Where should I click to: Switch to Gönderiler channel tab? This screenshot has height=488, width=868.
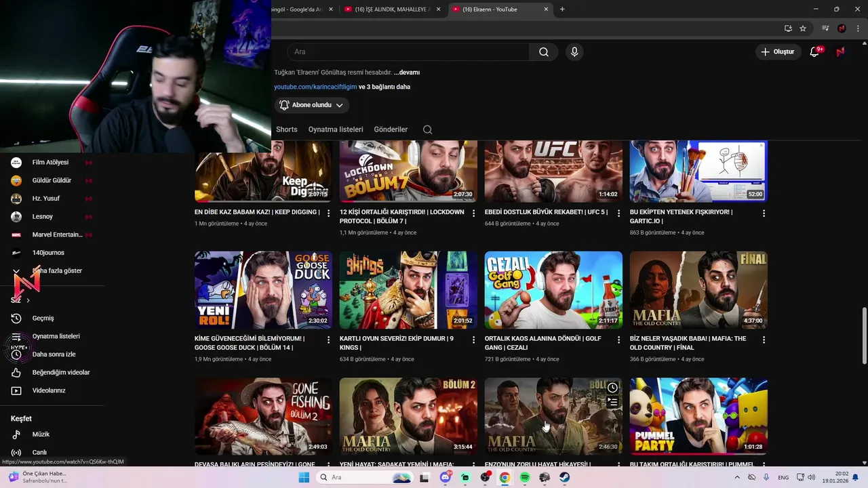[391, 129]
